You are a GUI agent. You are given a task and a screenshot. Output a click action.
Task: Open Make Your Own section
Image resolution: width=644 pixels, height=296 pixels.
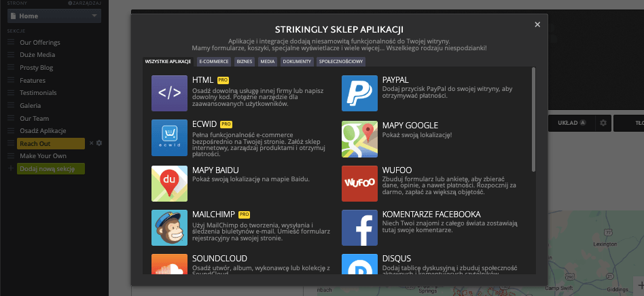pyautogui.click(x=43, y=156)
